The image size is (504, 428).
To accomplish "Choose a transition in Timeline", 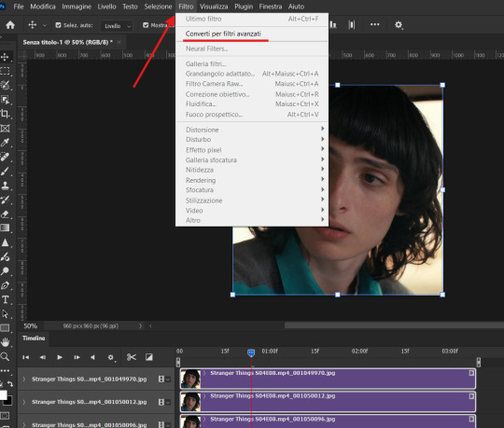I will point(149,357).
